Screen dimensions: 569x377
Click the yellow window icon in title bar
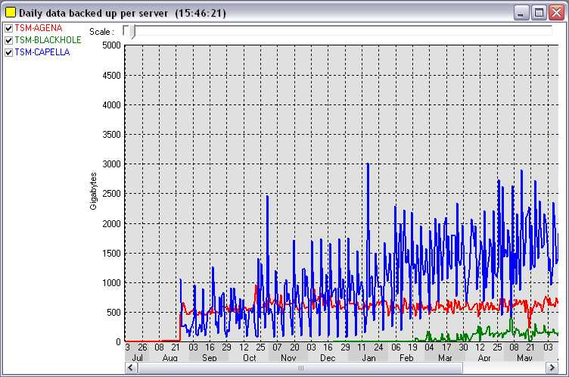click(10, 13)
